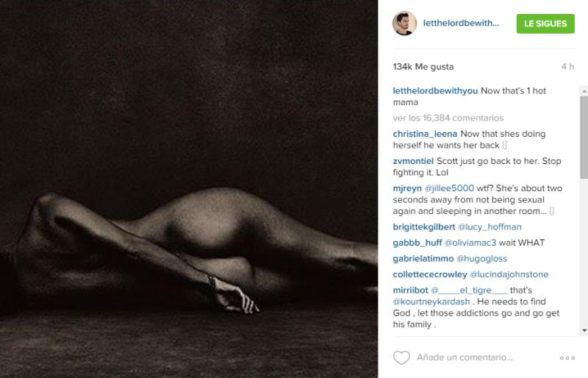Open the poster's profile avatar picture
The image size is (588, 378).
[404, 24]
